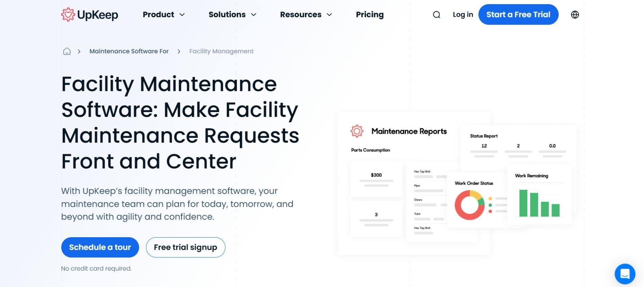Click the Parts Consumption label

[x=370, y=150]
